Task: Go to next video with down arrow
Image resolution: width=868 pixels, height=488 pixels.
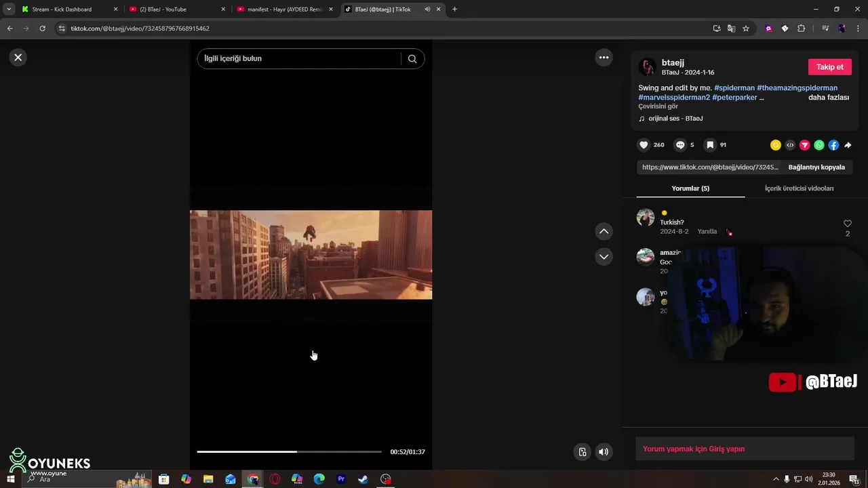Action: pyautogui.click(x=604, y=257)
